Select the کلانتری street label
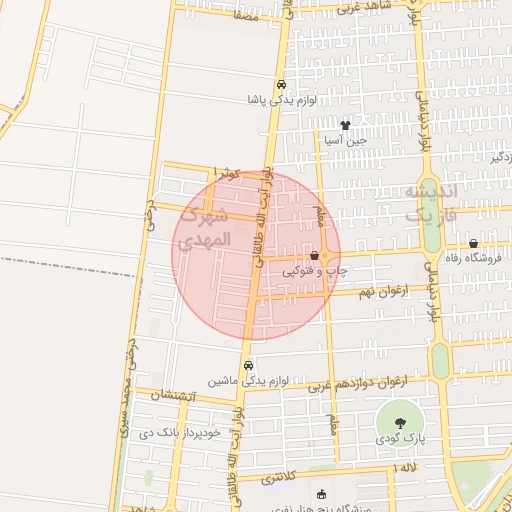 point(279,478)
